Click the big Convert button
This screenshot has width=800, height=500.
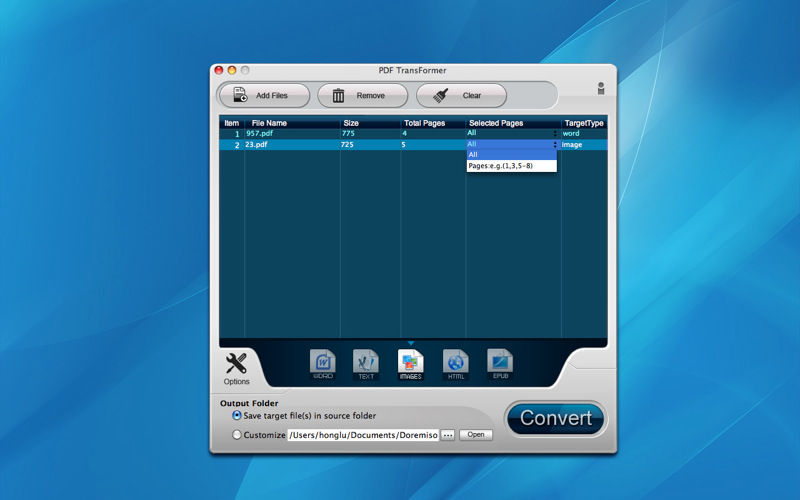tap(556, 418)
